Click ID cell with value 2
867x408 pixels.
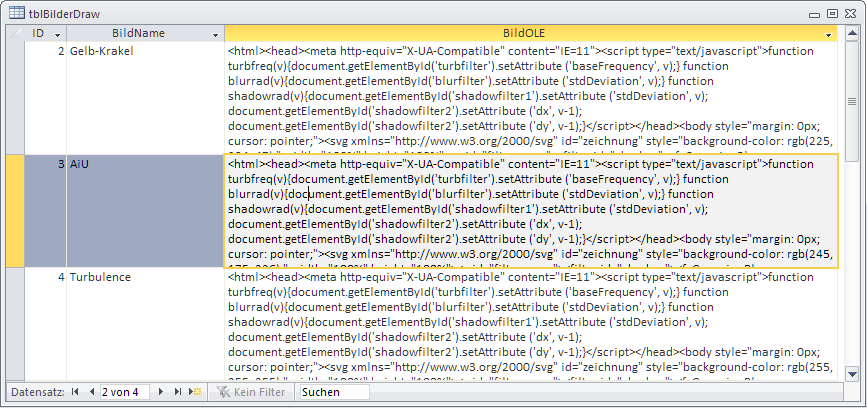coord(45,98)
